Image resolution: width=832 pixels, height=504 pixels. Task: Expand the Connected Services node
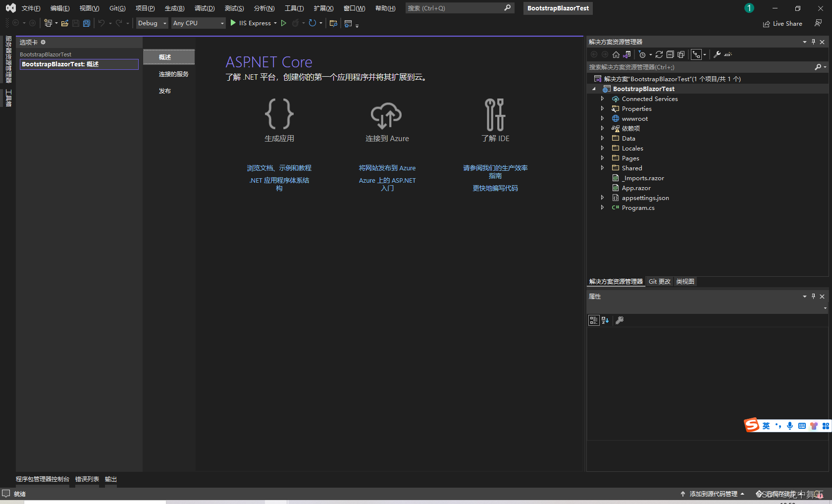602,99
